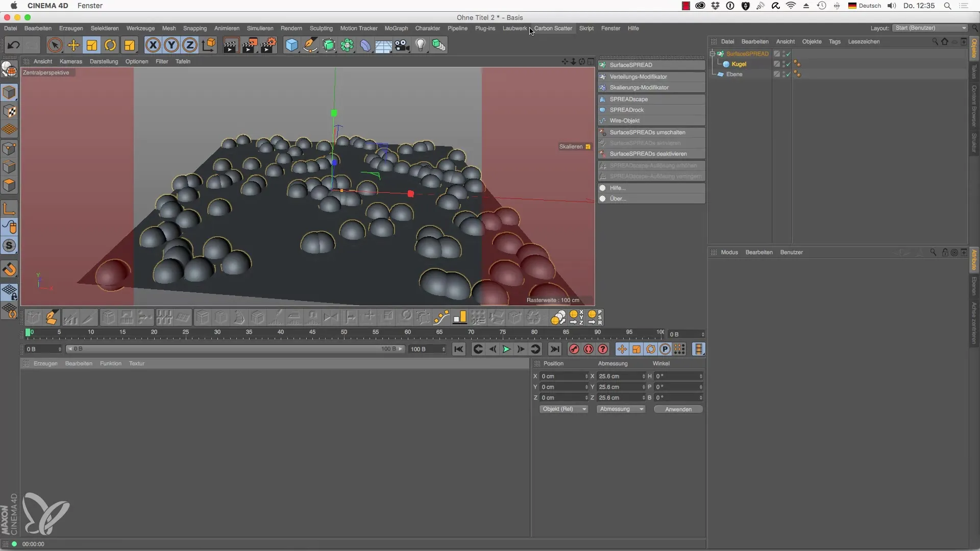Add a cube primitive object
The image size is (980, 551).
coord(291,45)
